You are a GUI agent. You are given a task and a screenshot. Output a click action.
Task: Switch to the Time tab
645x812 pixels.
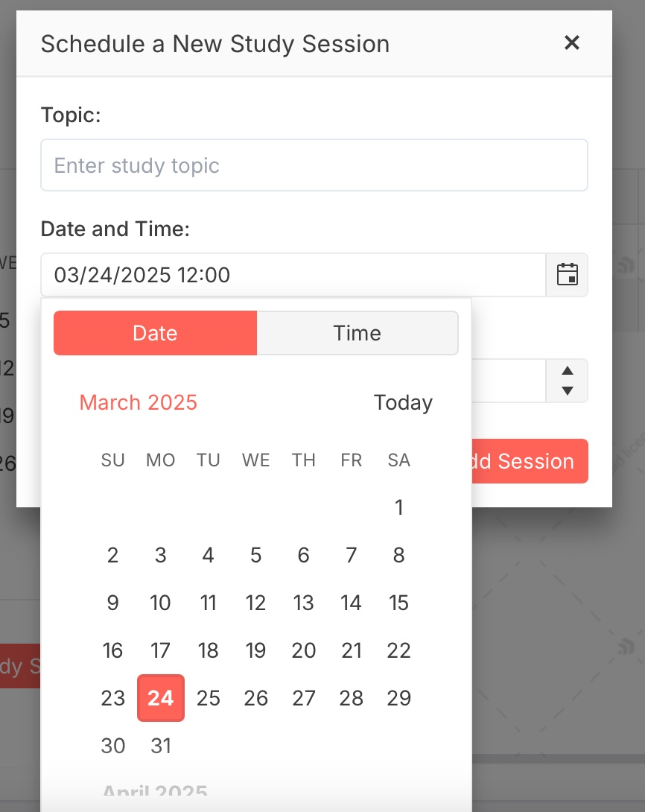click(358, 333)
